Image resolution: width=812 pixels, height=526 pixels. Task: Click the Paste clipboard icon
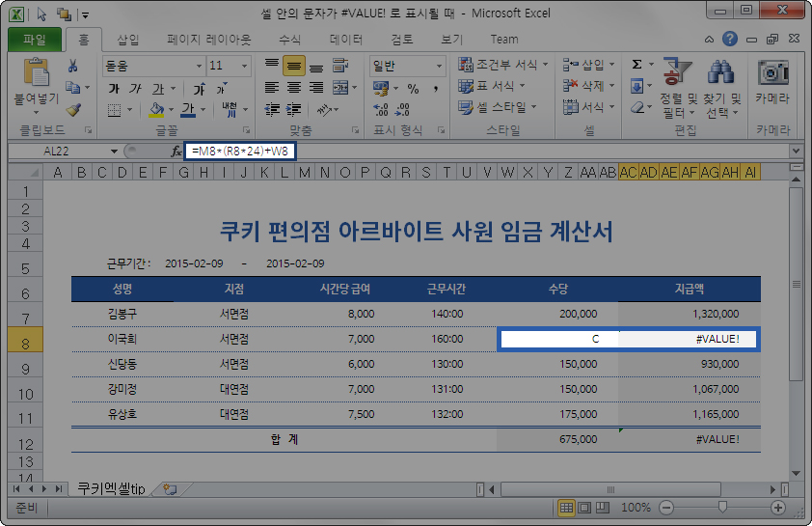[36, 72]
